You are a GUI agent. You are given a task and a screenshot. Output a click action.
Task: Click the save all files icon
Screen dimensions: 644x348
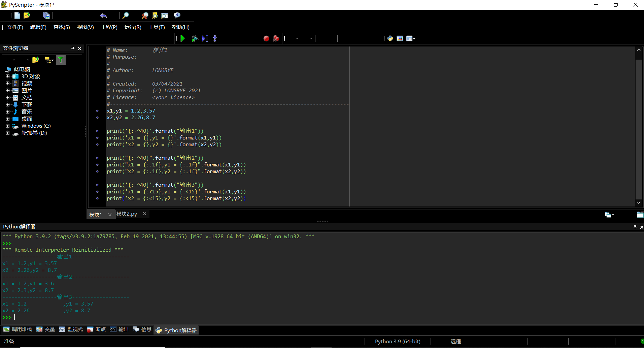(46, 15)
